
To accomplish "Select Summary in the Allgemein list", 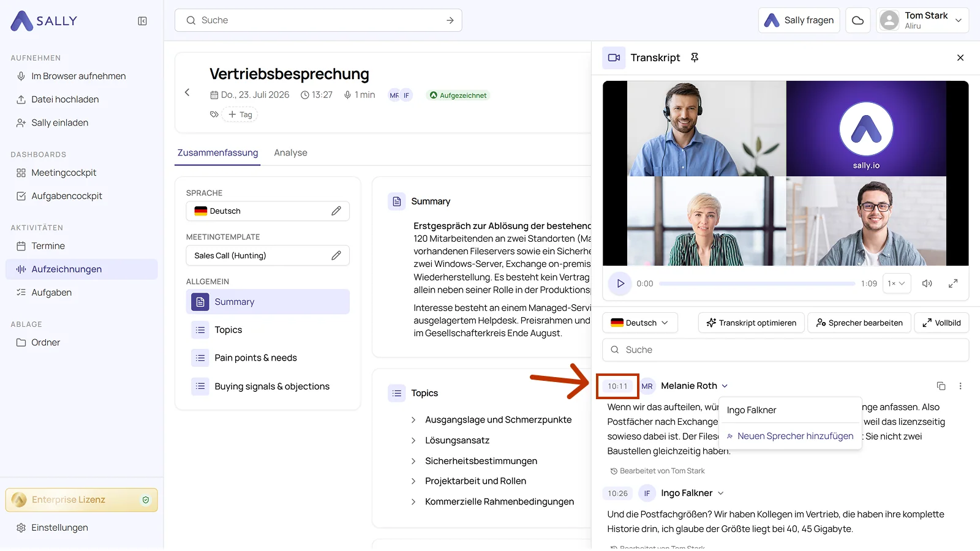I will (x=268, y=302).
